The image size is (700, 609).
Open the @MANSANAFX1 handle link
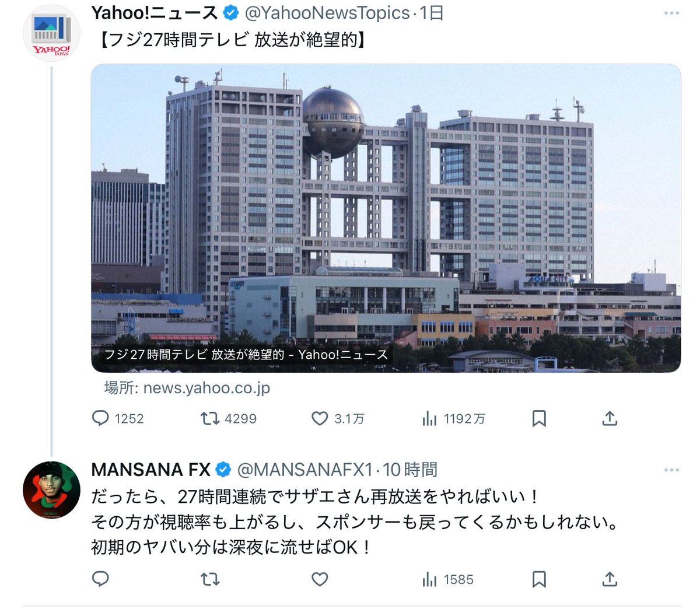click(x=304, y=470)
